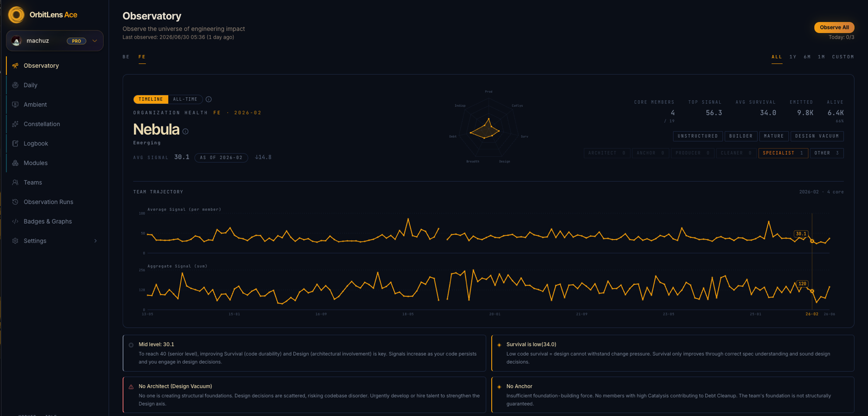Click the PRO plan badge
Viewport: 868px width, 416px height.
point(76,41)
